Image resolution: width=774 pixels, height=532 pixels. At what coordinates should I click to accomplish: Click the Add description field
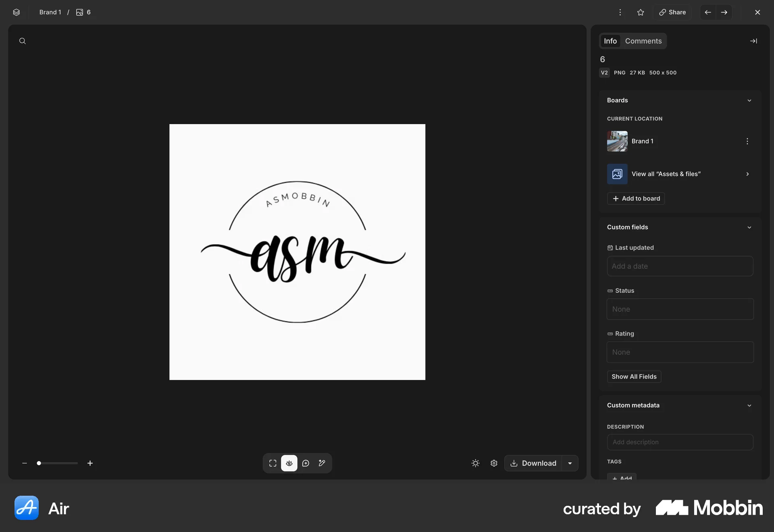(680, 442)
